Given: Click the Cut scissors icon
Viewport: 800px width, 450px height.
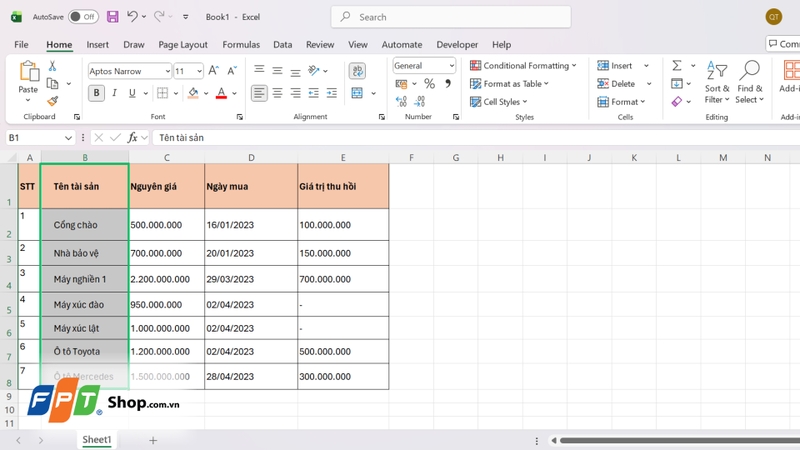Looking at the screenshot, I should coord(52,66).
